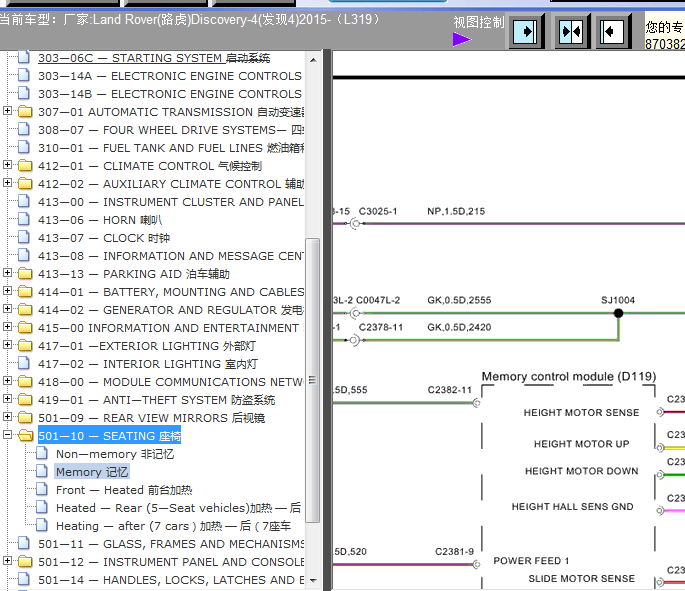Click the folder icon next to 412-01 Climate Control
The image size is (685, 591).
point(25,166)
